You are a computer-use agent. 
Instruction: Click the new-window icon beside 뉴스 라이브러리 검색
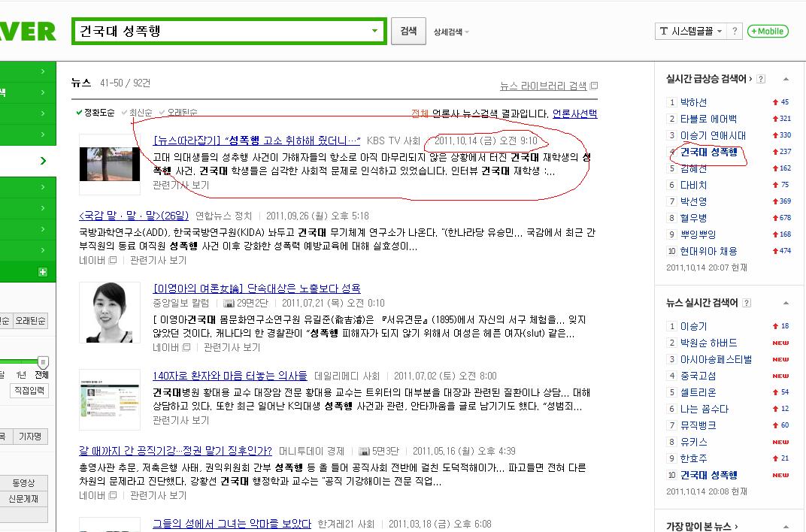tap(594, 85)
